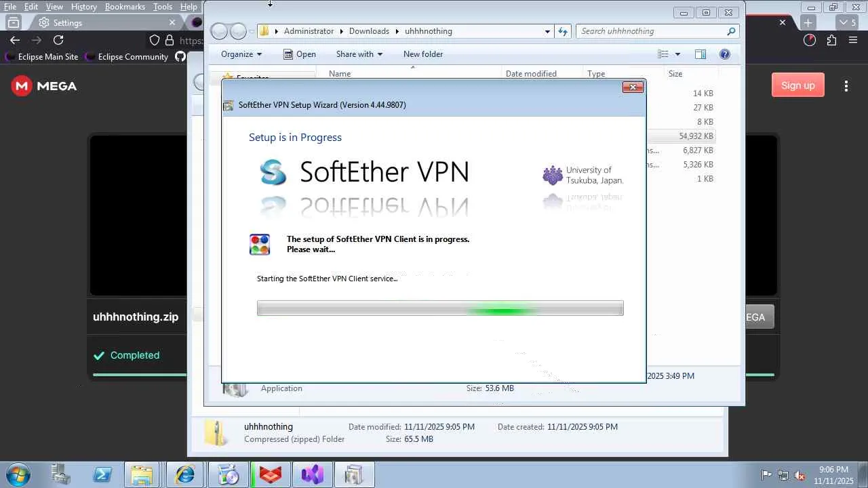Image resolution: width=868 pixels, height=488 pixels.
Task: Open the browser extensions puzzle icon
Action: (831, 40)
